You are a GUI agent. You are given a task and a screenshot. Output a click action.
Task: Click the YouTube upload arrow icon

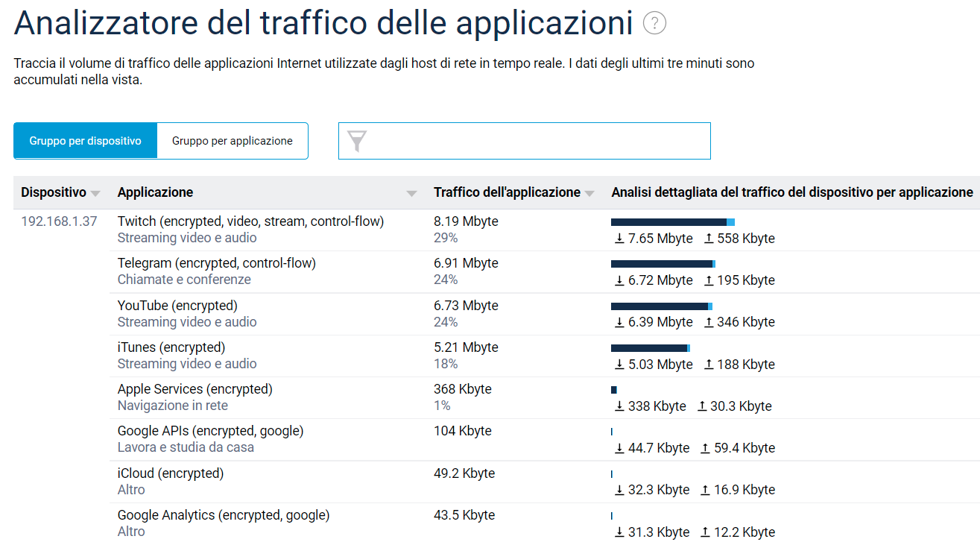[x=709, y=322]
